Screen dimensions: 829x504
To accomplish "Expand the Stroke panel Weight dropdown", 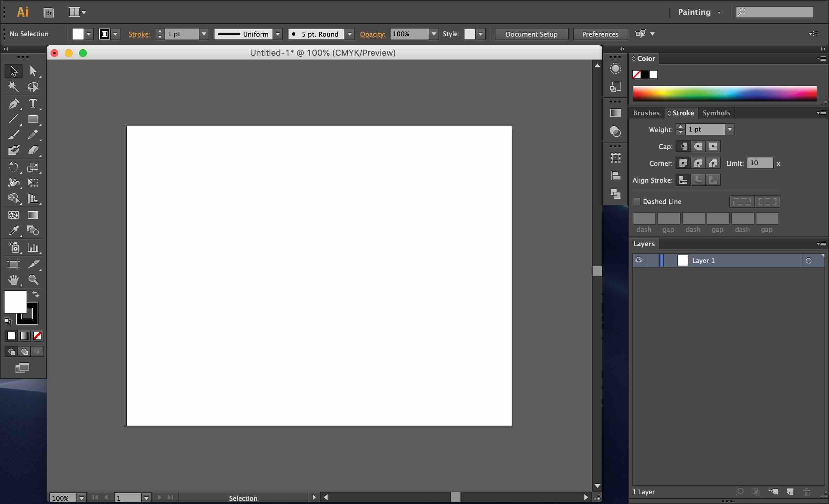I will coord(730,129).
